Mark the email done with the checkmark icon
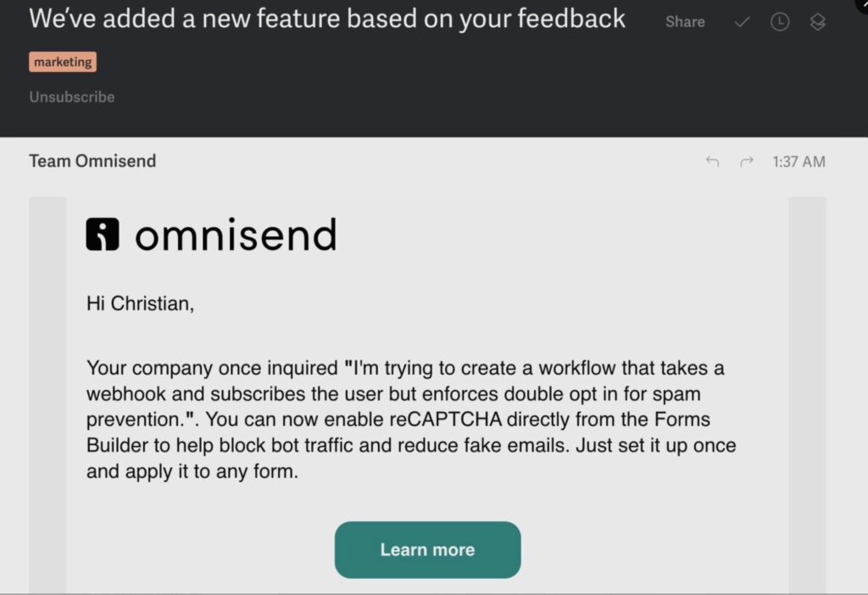This screenshot has width=868, height=595. point(743,23)
